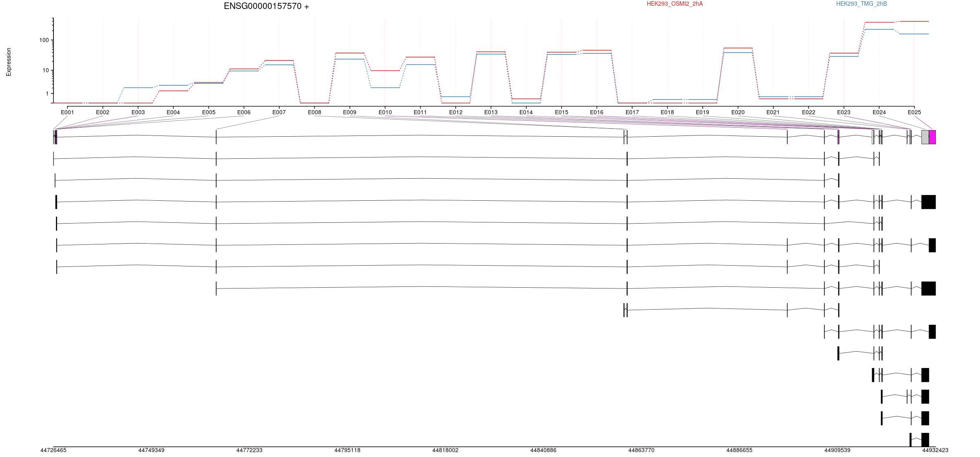Click the exon label E004
Viewport: 980px width, 457px height.
pyautogui.click(x=173, y=112)
